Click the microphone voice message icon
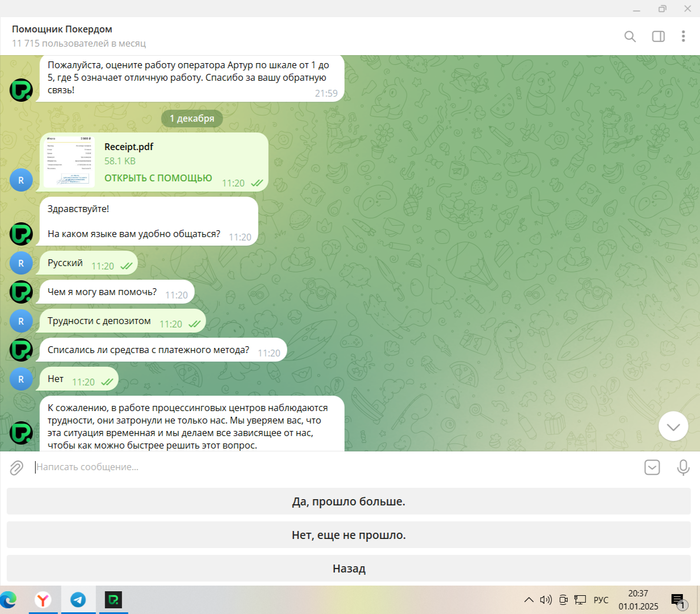Viewport: 700px width, 614px height. pyautogui.click(x=683, y=468)
